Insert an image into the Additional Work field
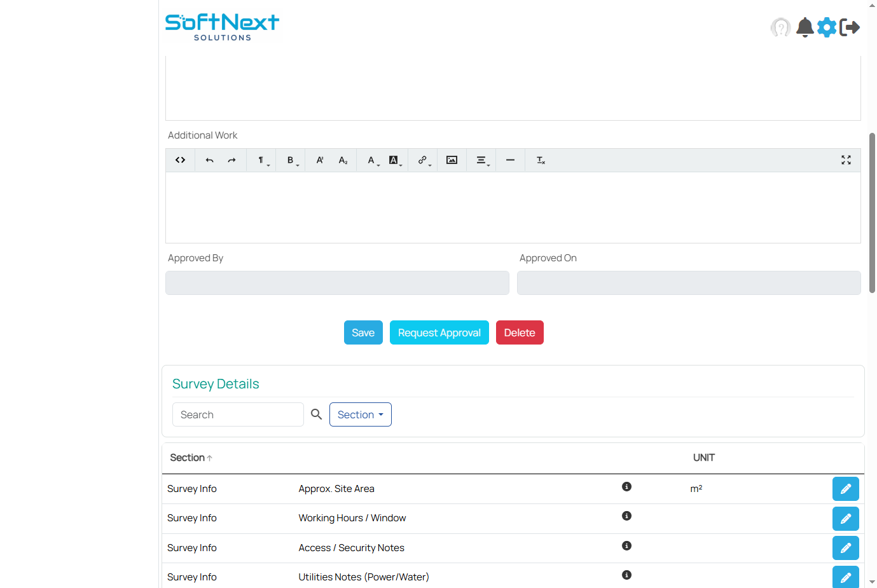Screen dimensions: 877x588 click(452, 160)
